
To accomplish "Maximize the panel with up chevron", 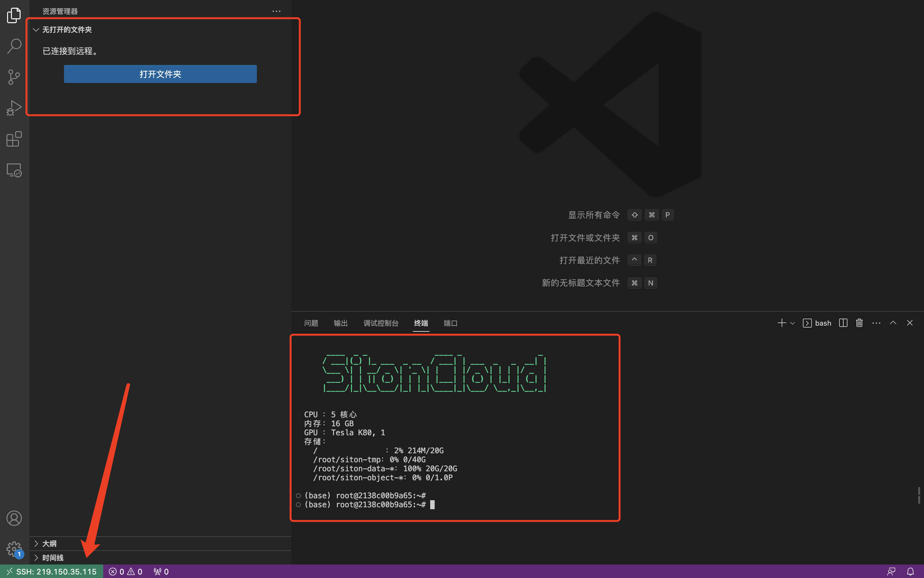I will pyautogui.click(x=893, y=323).
